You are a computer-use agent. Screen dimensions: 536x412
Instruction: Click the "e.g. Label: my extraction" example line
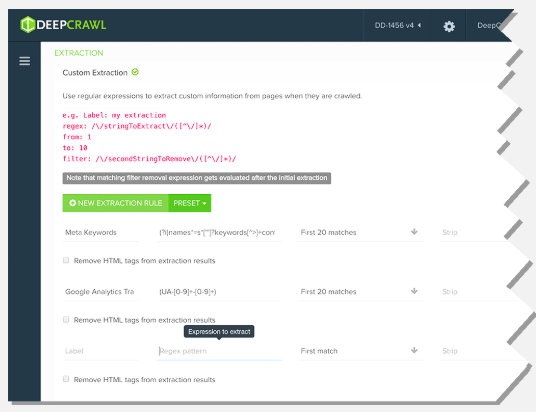114,115
